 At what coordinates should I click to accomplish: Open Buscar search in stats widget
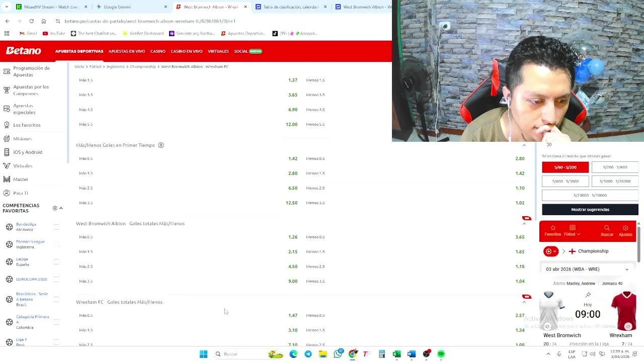607,231
